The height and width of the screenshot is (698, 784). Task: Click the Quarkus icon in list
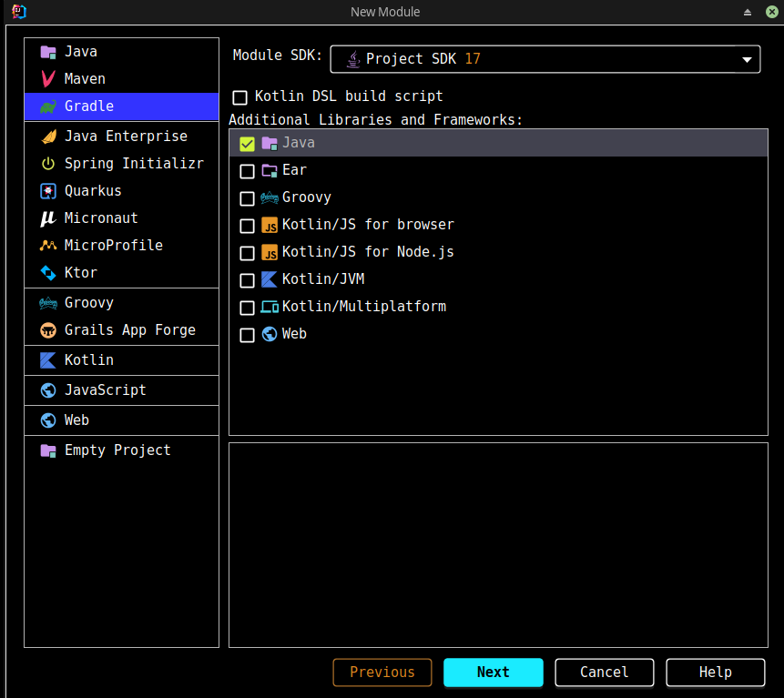[x=48, y=191]
